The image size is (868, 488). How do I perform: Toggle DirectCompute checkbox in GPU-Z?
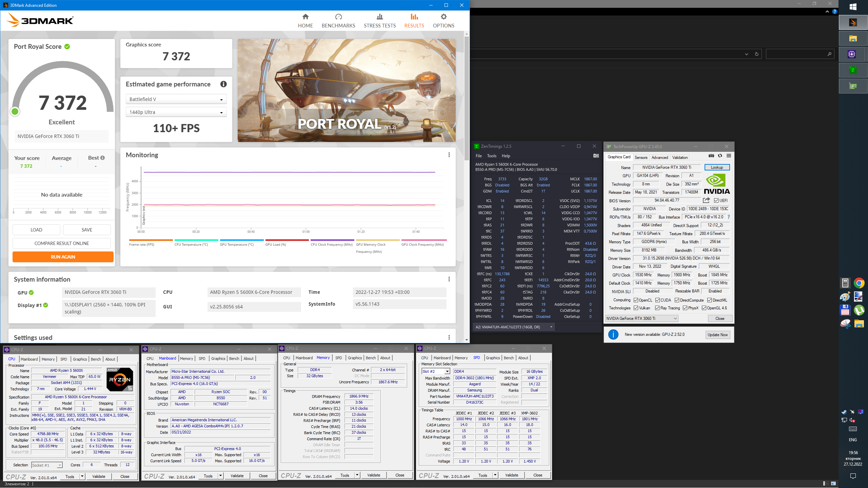pyautogui.click(x=677, y=300)
